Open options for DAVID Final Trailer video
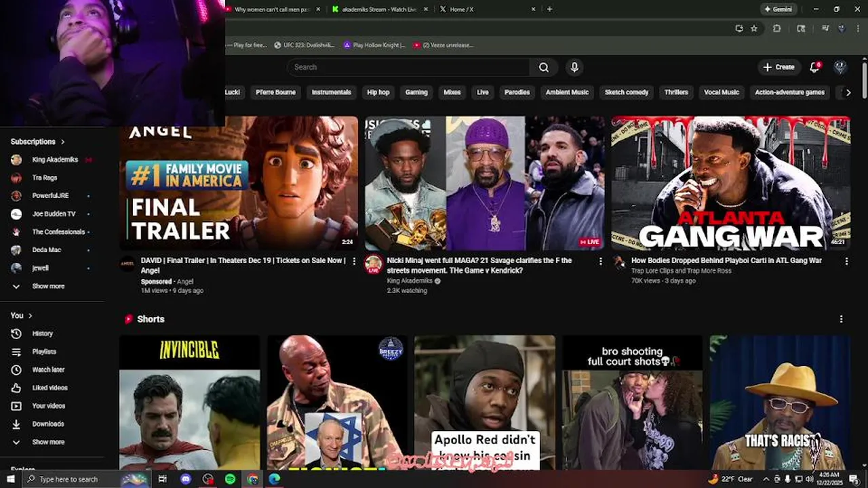This screenshot has height=488, width=868. click(x=354, y=261)
